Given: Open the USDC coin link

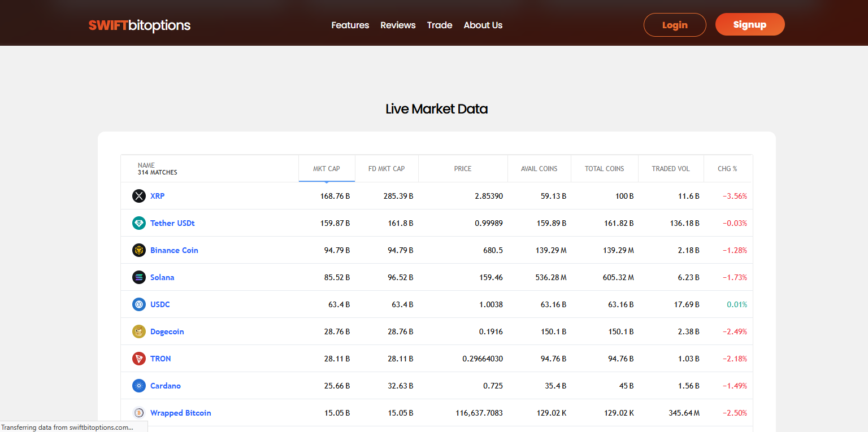Looking at the screenshot, I should 160,304.
